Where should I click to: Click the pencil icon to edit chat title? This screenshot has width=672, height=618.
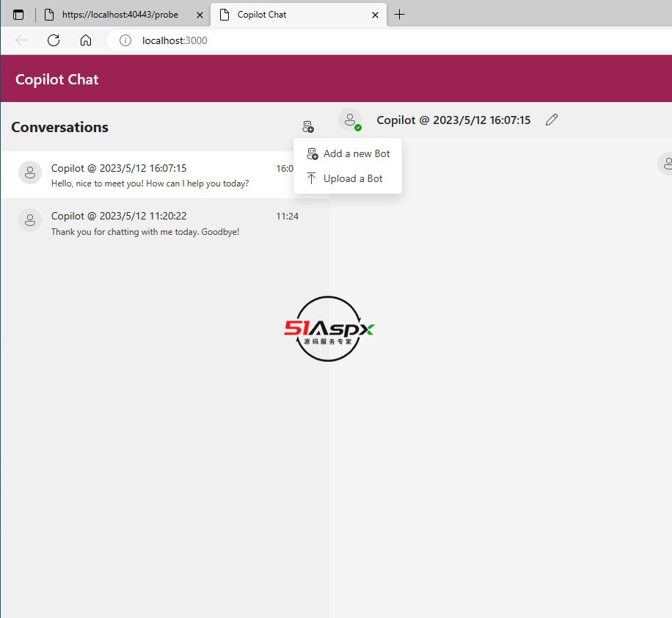(552, 120)
